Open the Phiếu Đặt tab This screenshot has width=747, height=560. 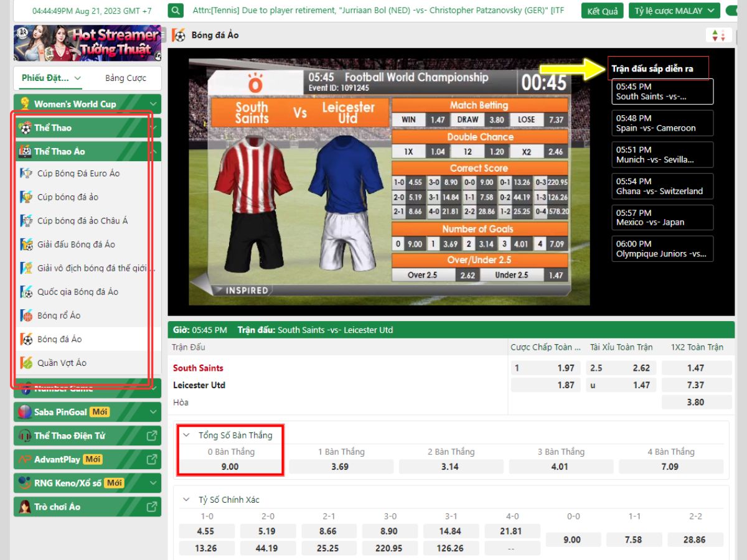(51, 78)
